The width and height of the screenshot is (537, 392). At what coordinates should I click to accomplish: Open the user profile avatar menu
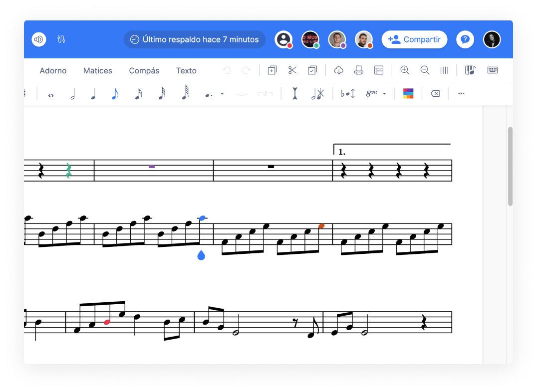492,39
